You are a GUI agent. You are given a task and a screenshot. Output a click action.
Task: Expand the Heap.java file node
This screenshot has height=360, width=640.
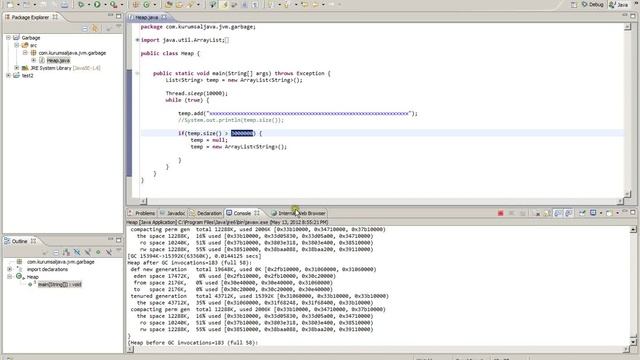pos(34,60)
